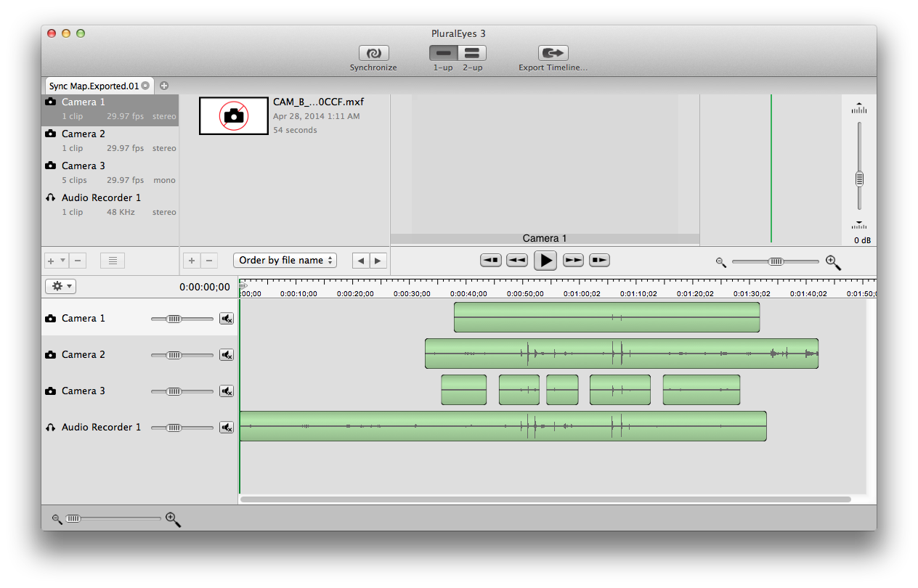The height and width of the screenshot is (588, 918).
Task: Select Camera 2 in source list
Action: (110, 142)
